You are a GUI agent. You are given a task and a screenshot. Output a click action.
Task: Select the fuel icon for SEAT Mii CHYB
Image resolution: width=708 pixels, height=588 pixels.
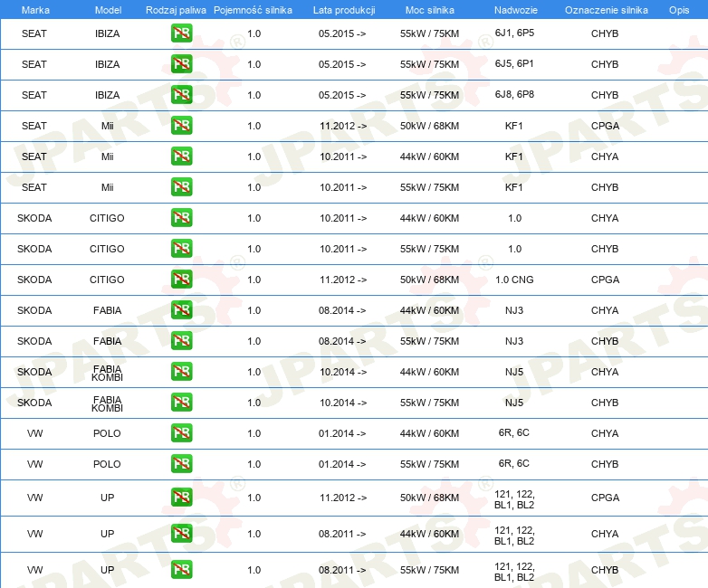click(x=181, y=187)
